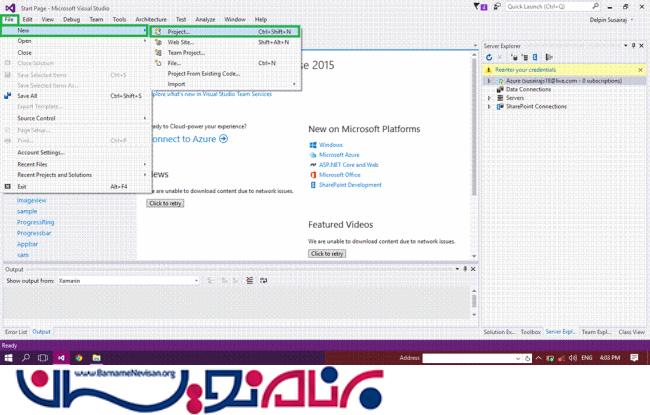
Task: Select Team Project... menu entry
Action: [x=226, y=53]
